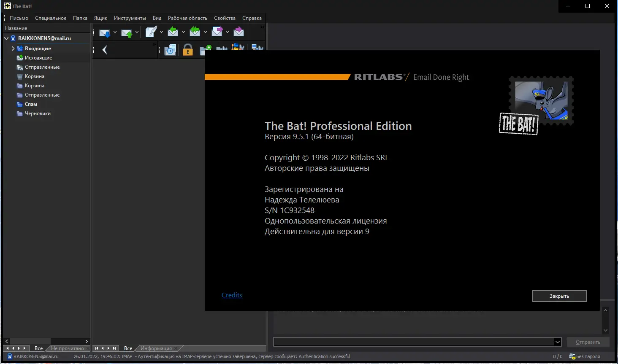
Task: Open the Credits link
Action: pyautogui.click(x=231, y=295)
